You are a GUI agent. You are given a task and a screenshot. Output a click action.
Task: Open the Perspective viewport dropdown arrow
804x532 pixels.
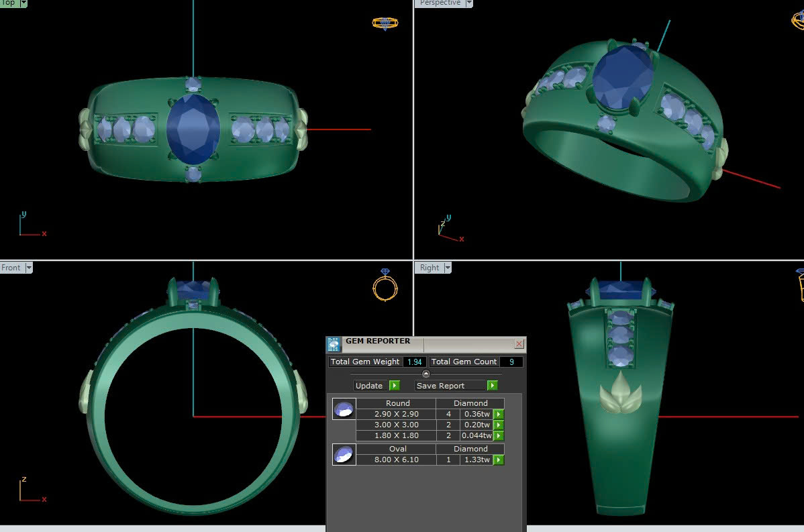pos(469,3)
